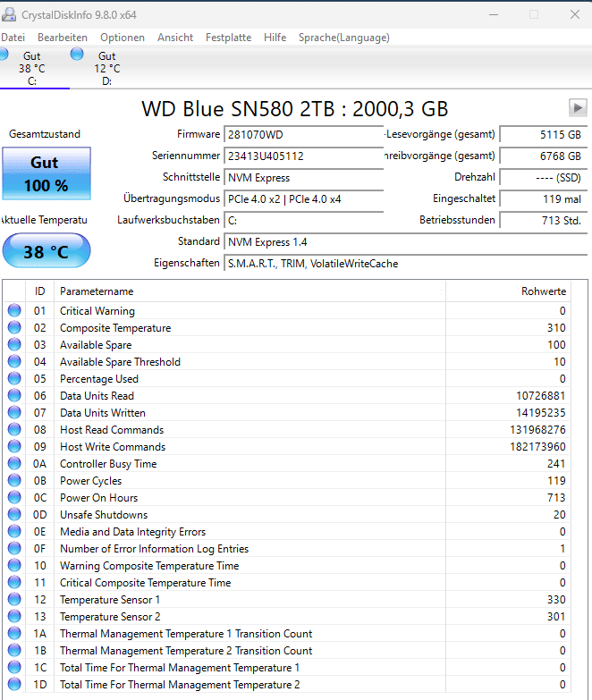This screenshot has height=700, width=592.
Task: Click the Laufwerksbuchstaben field showing C:
Action: 303,220
